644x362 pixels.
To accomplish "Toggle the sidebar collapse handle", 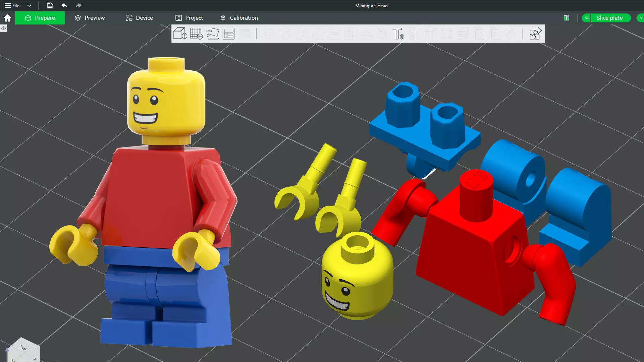I will click(3, 28).
